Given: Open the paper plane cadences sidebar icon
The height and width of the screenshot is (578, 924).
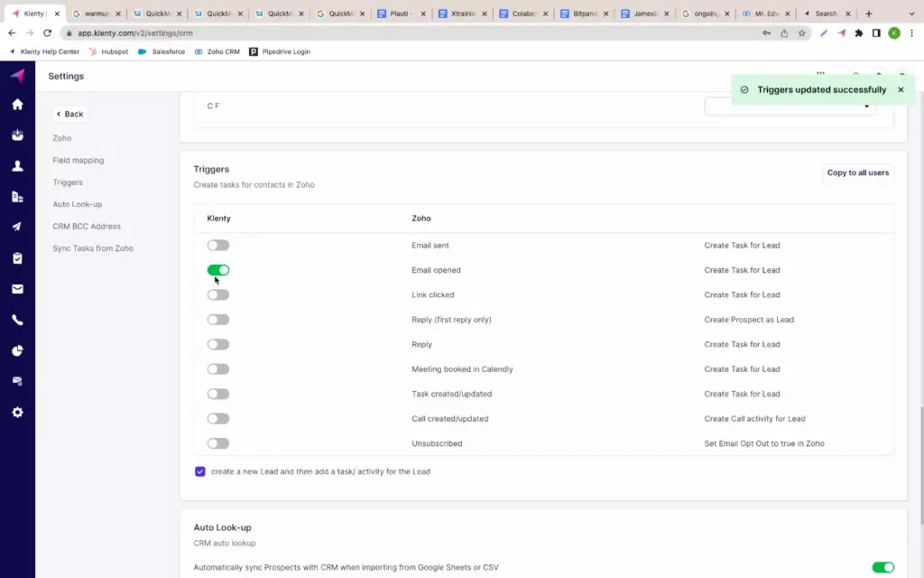Looking at the screenshot, I should (17, 227).
